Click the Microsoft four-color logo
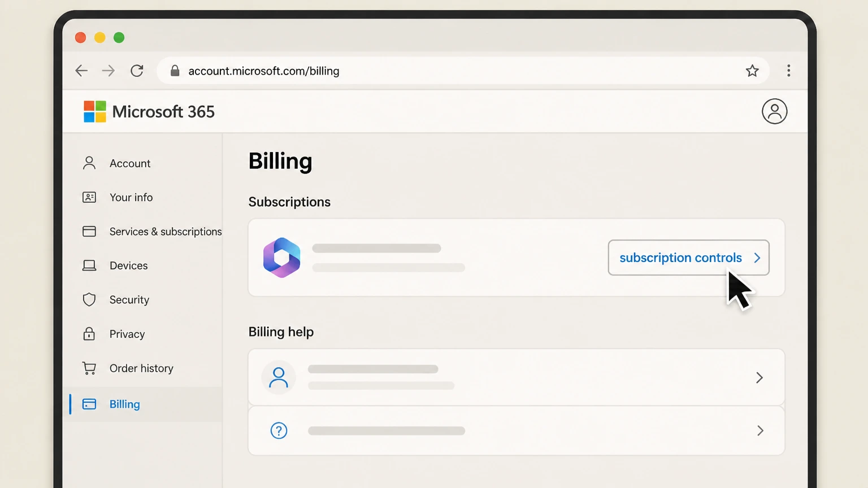The height and width of the screenshot is (488, 868). (95, 112)
